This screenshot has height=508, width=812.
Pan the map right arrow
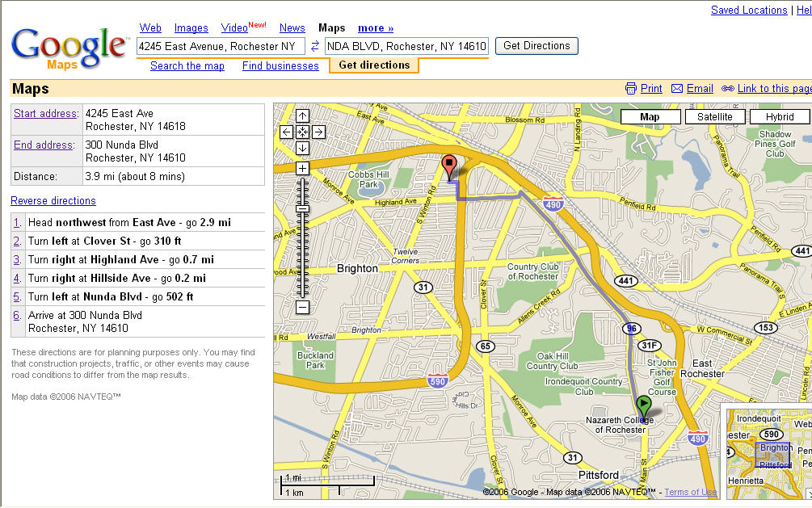click(319, 132)
